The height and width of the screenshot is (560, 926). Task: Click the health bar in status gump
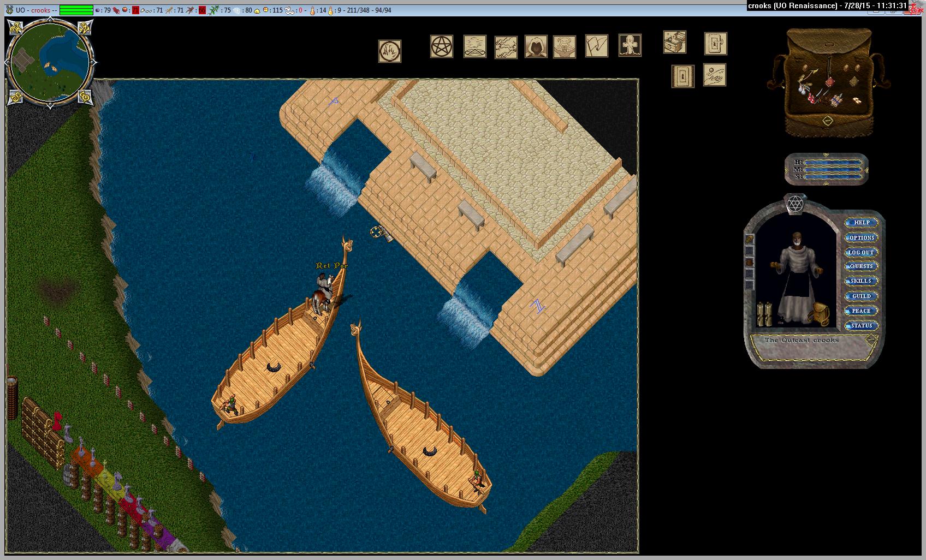coord(833,163)
